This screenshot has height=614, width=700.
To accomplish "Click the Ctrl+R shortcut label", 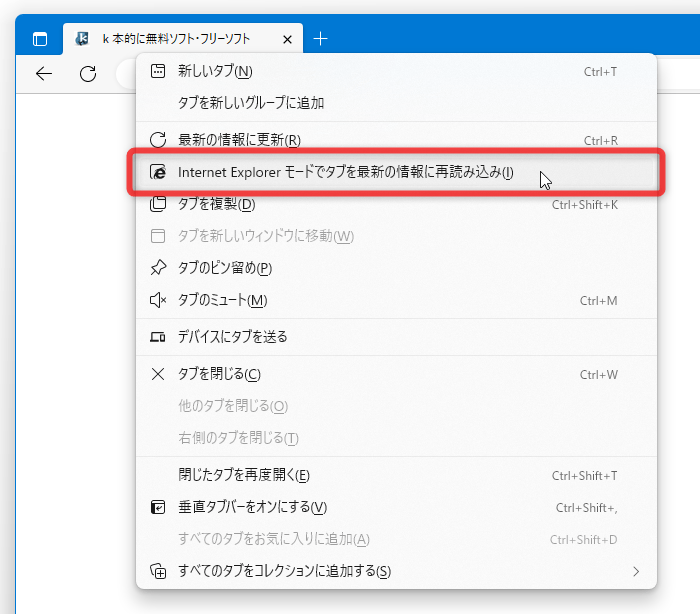I will [x=601, y=141].
